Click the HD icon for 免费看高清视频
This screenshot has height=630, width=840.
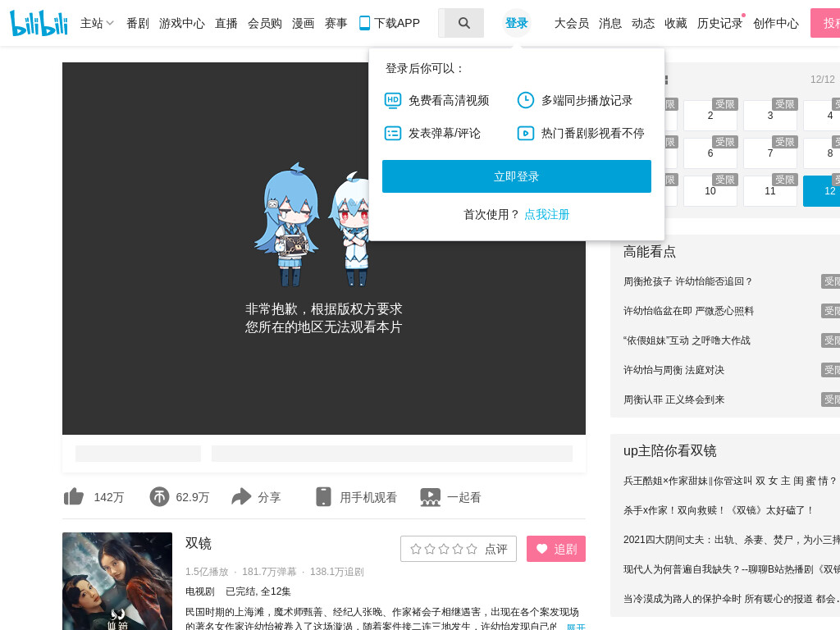pos(393,100)
